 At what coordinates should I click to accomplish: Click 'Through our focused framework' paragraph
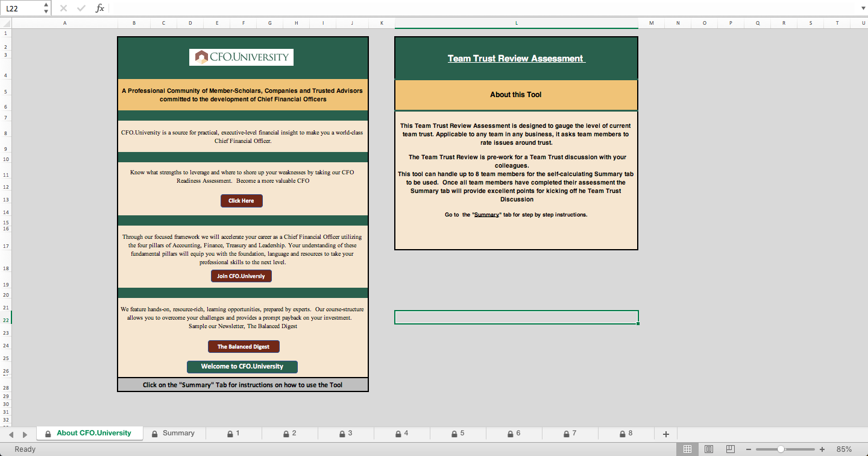pos(242,250)
